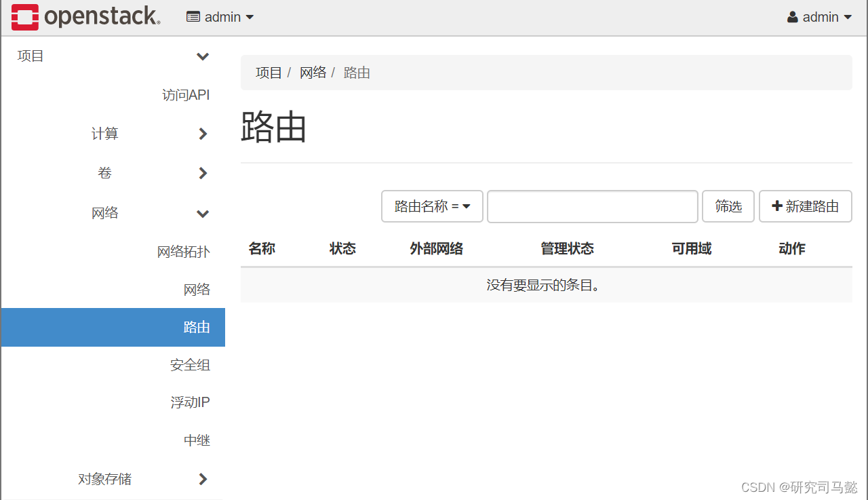The image size is (868, 500).
Task: Open the 路由名称 = filter dropdown
Action: [x=432, y=206]
